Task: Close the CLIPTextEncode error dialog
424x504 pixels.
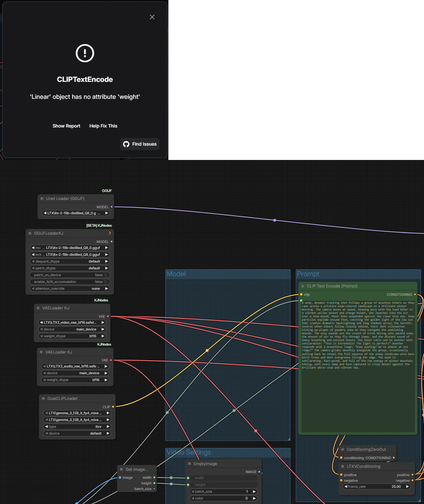Action: point(152,17)
